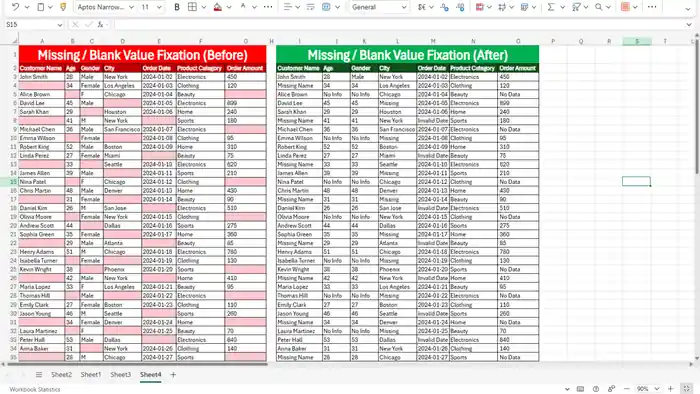This screenshot has height=394, width=700.
Task: Click the zoom out minus button
Action: [627, 389]
